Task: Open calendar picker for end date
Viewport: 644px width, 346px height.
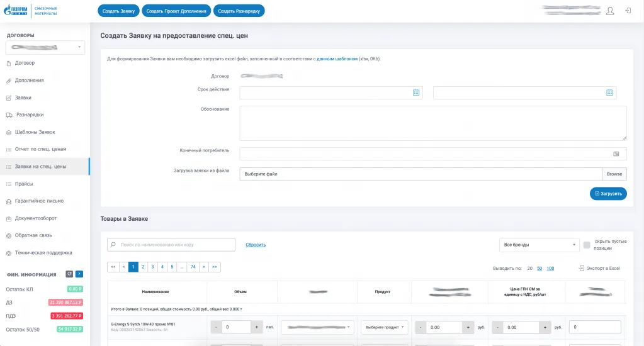Action: tap(609, 92)
